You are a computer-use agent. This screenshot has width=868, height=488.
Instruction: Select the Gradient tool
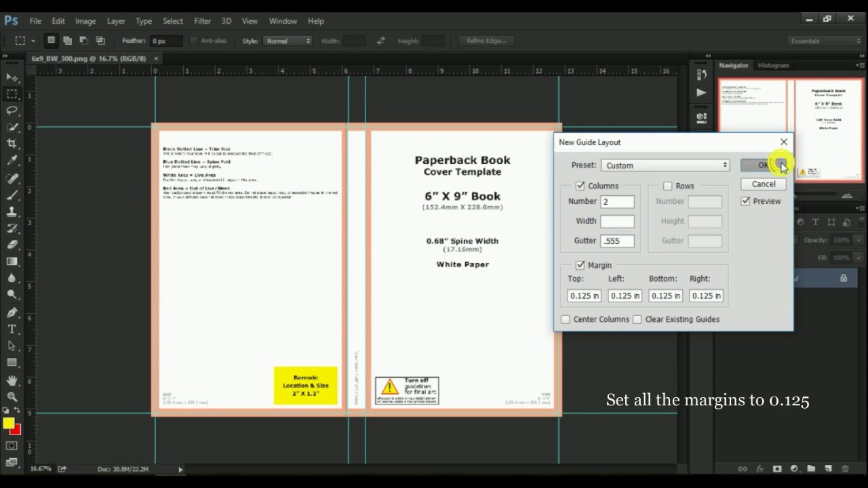coord(12,262)
